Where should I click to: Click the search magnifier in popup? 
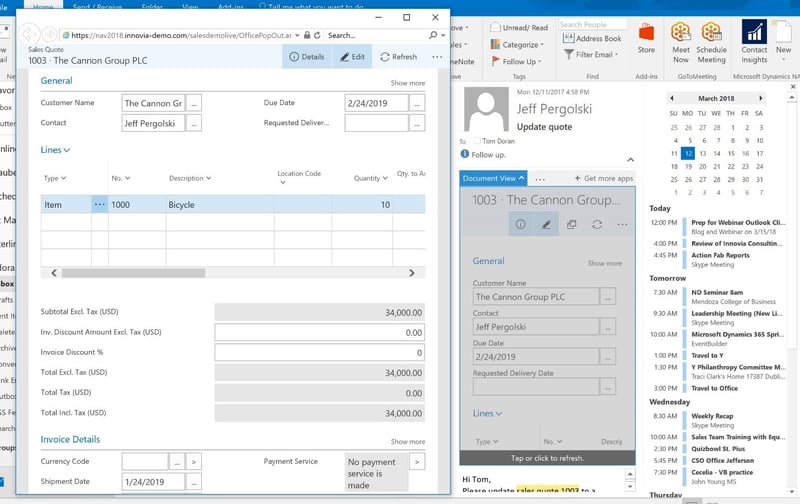pyautogui.click(x=433, y=35)
